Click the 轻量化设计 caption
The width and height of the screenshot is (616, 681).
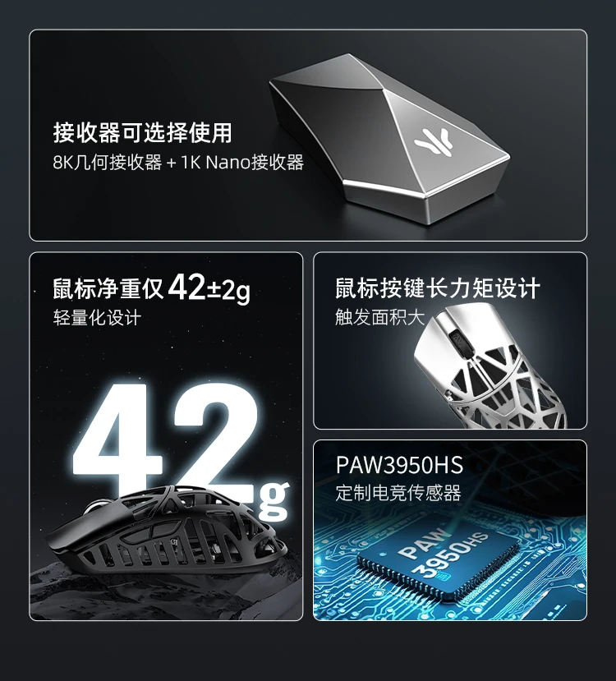tap(97, 317)
